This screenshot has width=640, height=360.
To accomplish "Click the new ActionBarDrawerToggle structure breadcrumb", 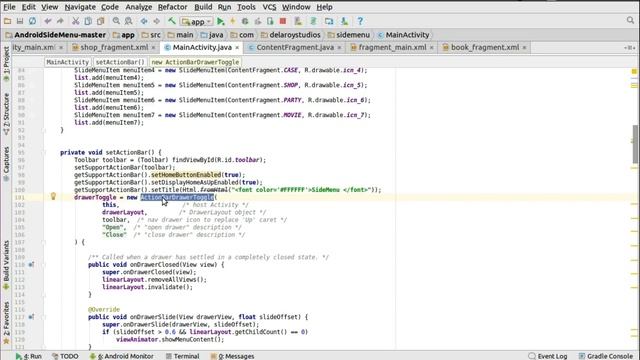I will tap(195, 62).
